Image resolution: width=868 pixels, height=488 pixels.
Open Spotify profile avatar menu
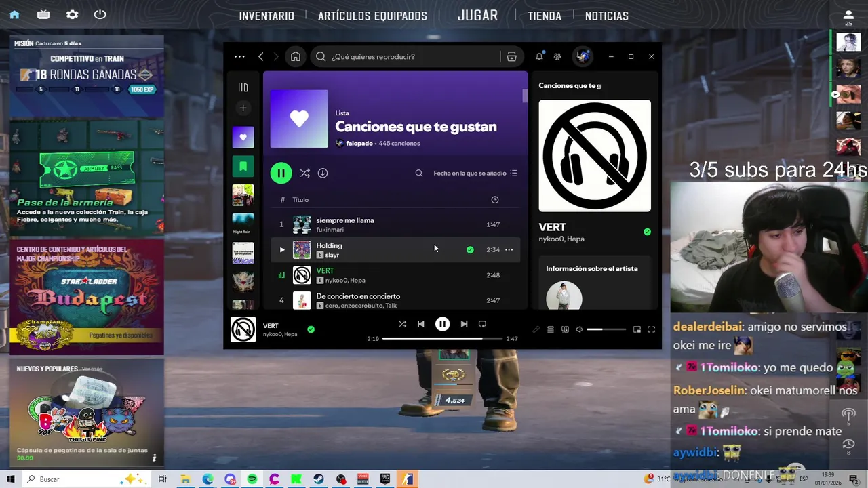coord(583,57)
